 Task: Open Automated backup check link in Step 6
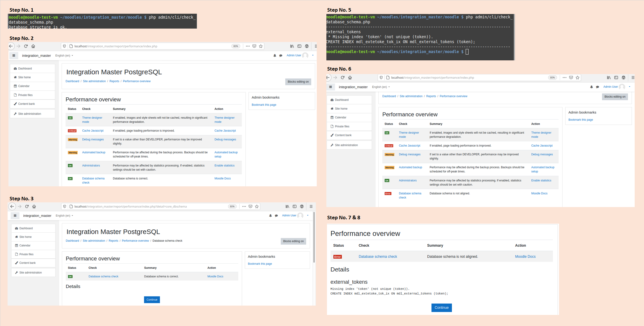point(410,167)
